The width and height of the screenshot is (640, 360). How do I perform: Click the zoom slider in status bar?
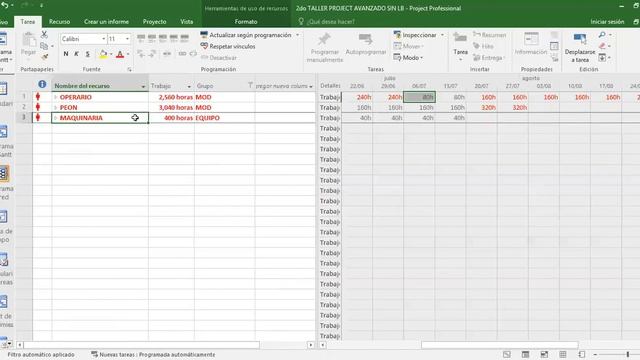[628, 354]
